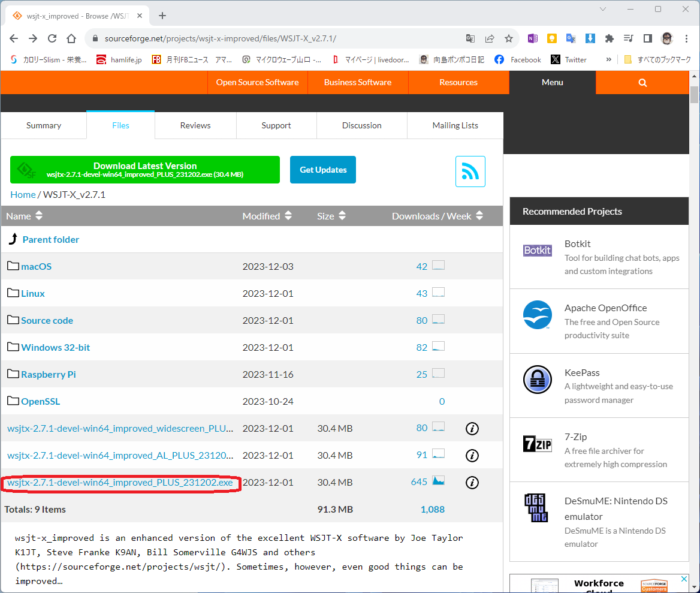Viewport: 700px width, 593px height.
Task: Open the Chrome profile avatar
Action: coord(667,38)
